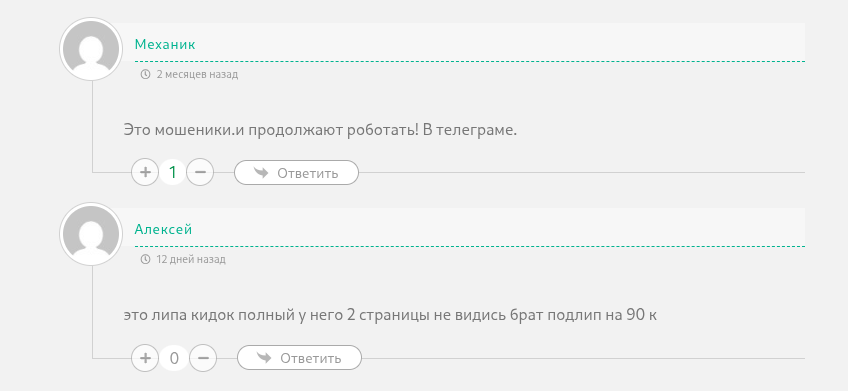Viewport: 848px width, 391px height.
Task: Upvote Алексей's comment with plus button
Action: coord(145,358)
